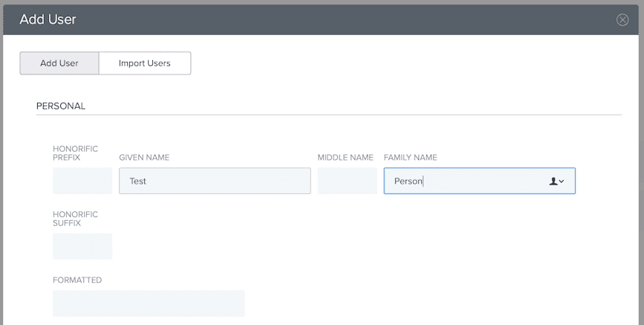Click the HONORIFIC SUFFIX label text
Screen dimensions: 644x325
(75, 219)
